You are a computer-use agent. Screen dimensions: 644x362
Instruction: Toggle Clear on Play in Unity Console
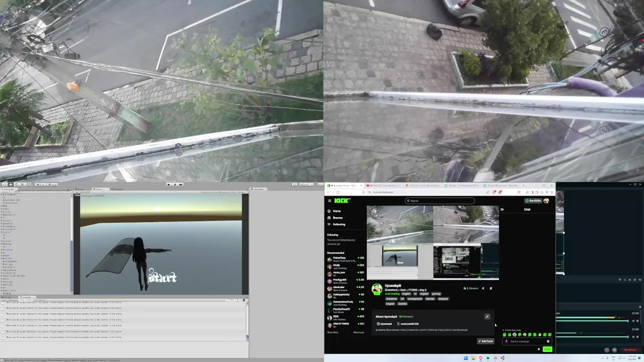pos(26,300)
